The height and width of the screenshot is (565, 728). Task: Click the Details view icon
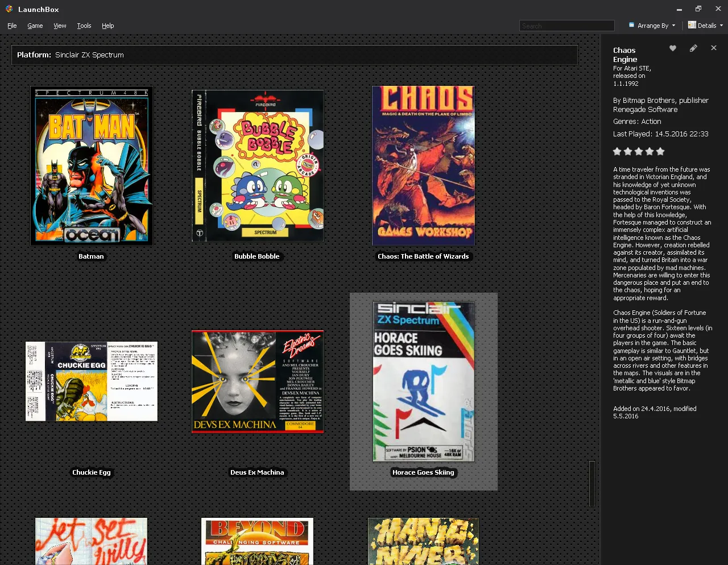692,25
